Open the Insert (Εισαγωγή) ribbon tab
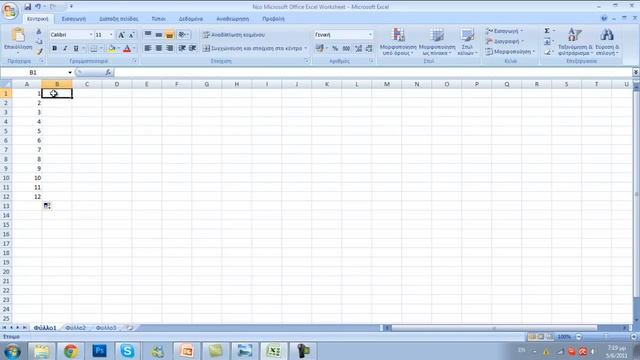Screen dimensions: 640x360 (x=73, y=19)
